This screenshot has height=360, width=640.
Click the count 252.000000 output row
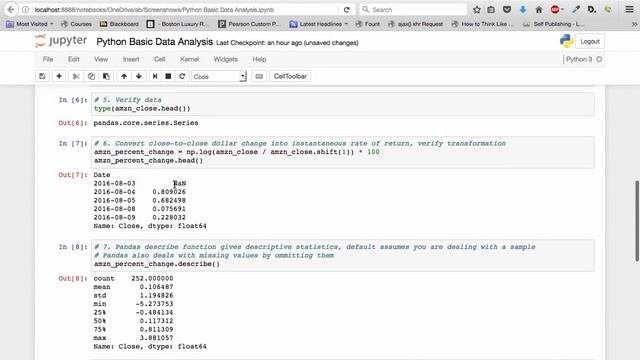[x=133, y=278]
